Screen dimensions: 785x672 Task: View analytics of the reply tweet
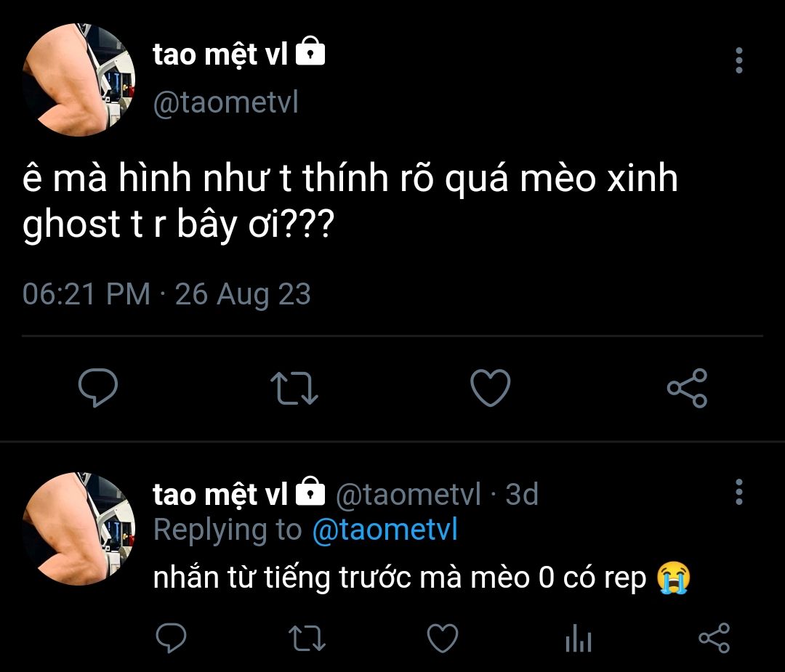tap(579, 639)
